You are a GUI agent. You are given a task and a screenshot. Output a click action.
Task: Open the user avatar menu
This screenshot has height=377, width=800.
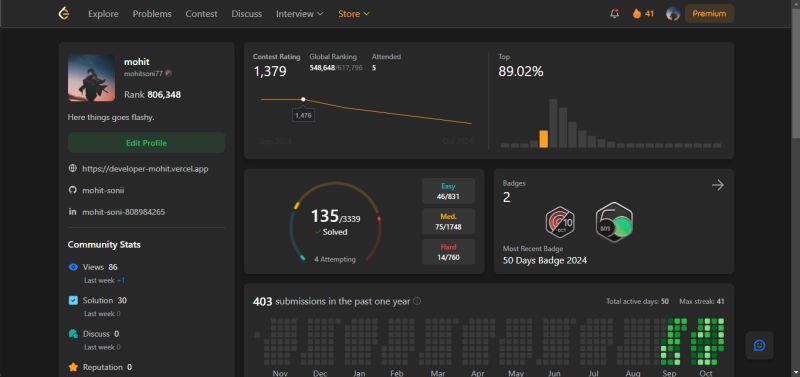coord(672,14)
